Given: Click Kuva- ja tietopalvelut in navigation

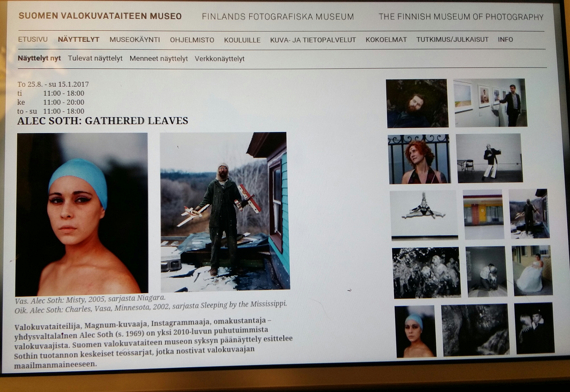Looking at the screenshot, I should click(313, 40).
